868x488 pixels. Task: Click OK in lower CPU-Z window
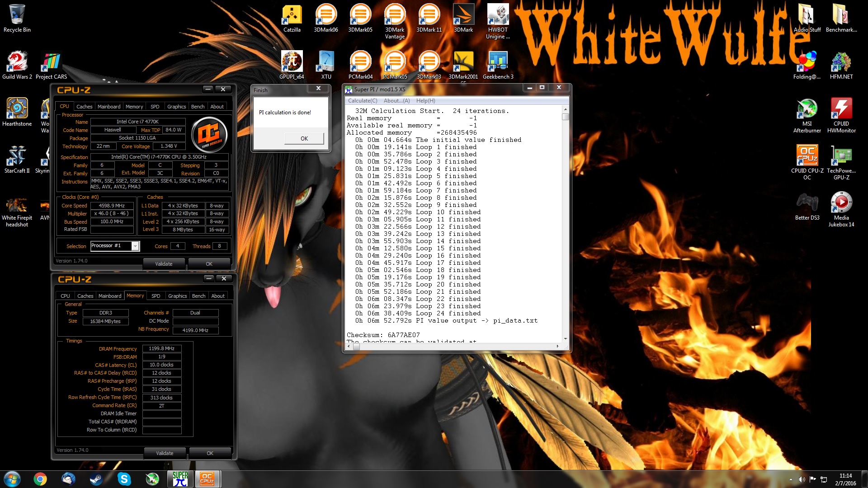tap(210, 453)
